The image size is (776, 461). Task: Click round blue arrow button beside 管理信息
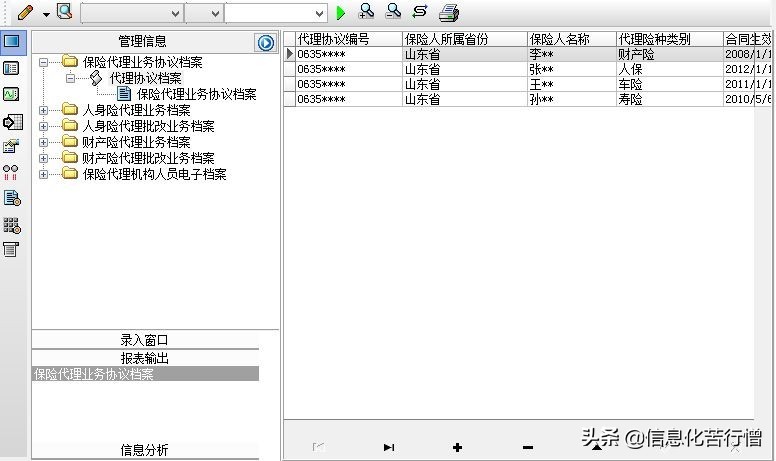[x=266, y=43]
